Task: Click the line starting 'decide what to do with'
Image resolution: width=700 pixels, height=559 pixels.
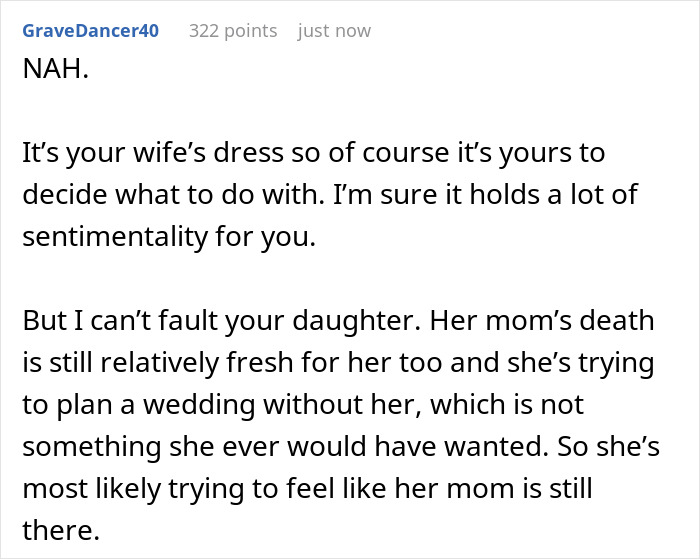Action: coord(330,195)
